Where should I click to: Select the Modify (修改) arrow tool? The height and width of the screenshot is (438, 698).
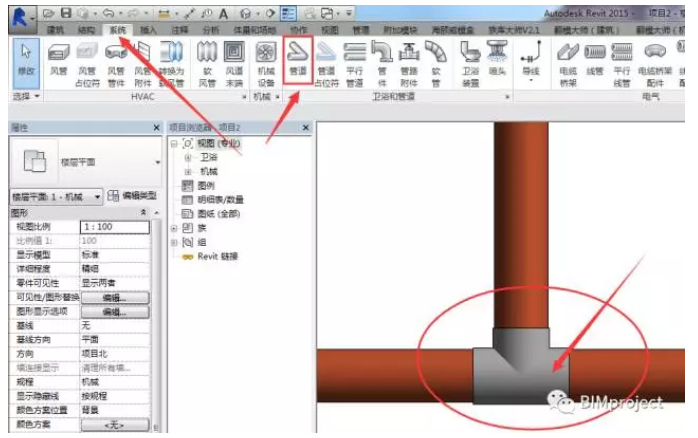coord(26,63)
